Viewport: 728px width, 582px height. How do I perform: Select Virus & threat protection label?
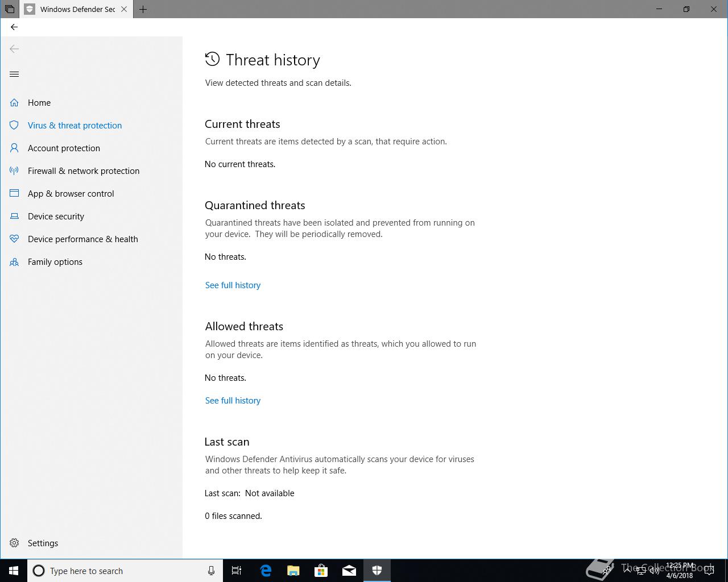pos(75,126)
